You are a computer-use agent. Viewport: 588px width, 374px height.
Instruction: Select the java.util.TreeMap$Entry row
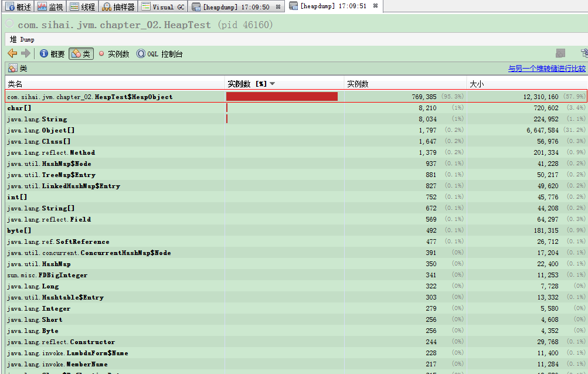click(296, 175)
